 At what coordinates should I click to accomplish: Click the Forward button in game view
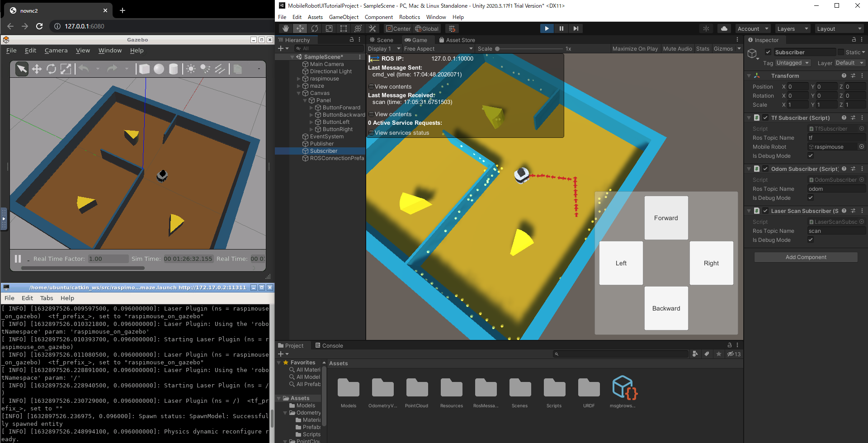tap(666, 218)
